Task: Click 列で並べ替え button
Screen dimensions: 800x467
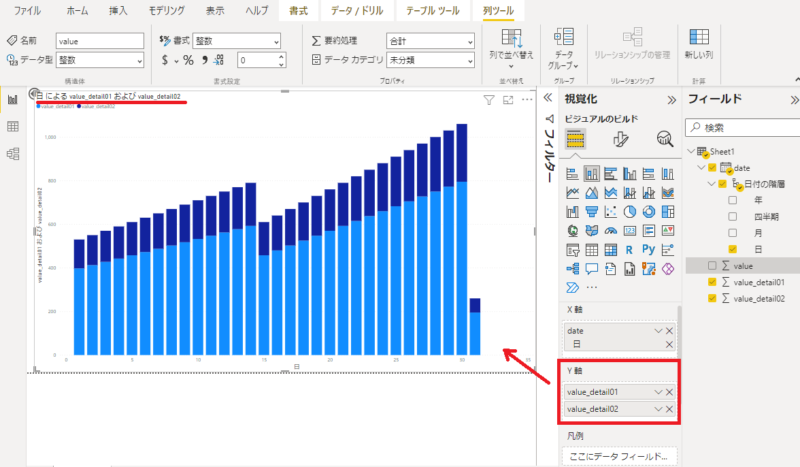Action: 511,49
